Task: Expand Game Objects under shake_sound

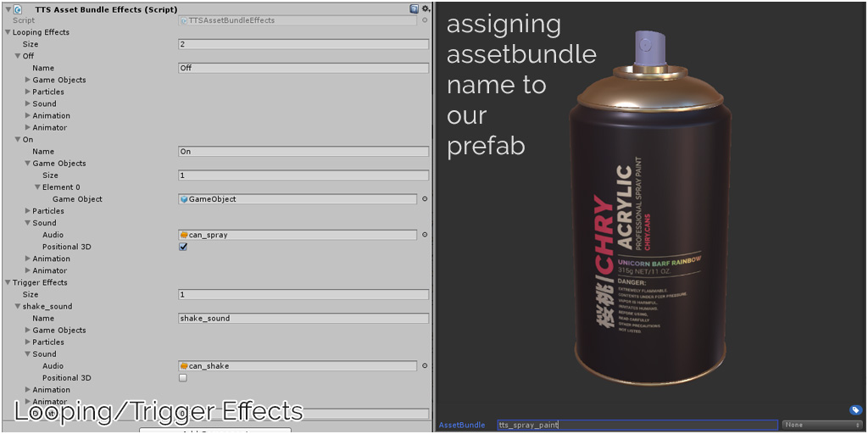Action: (28, 330)
